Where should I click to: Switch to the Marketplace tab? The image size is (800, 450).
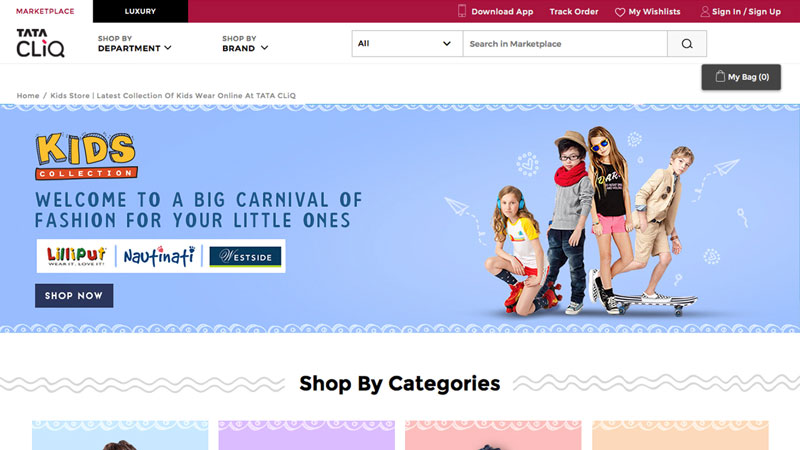[45, 11]
